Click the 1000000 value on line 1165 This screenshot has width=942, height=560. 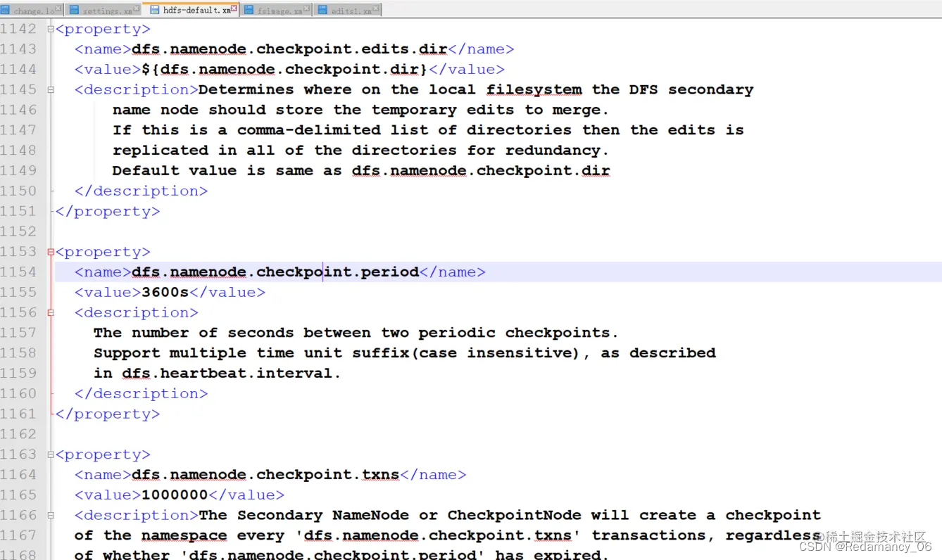pyautogui.click(x=175, y=495)
